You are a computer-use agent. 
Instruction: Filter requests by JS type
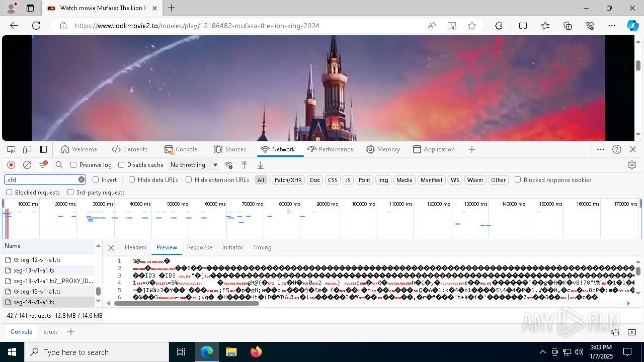348,179
